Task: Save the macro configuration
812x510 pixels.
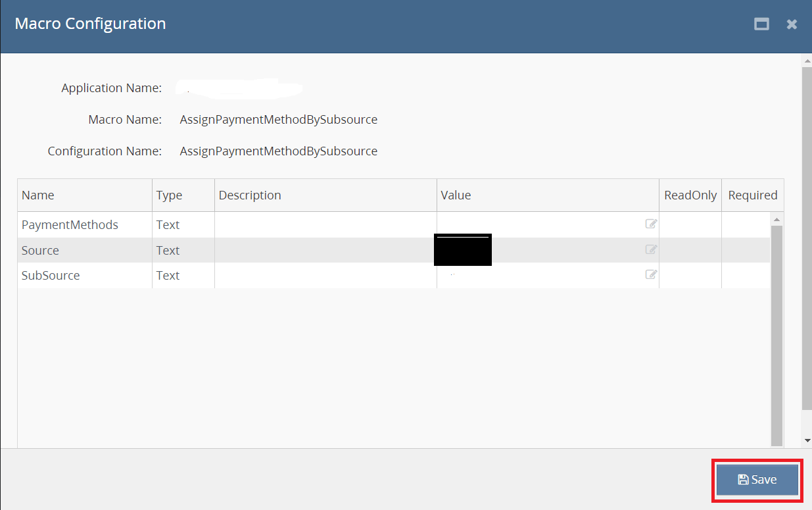Action: tap(757, 480)
